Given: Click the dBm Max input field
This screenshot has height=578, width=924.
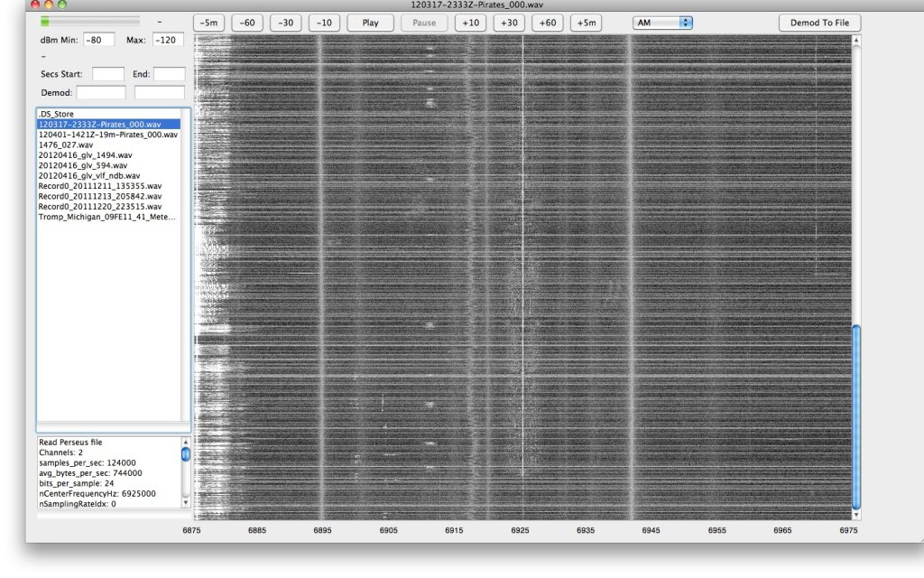Looking at the screenshot, I should click(168, 40).
